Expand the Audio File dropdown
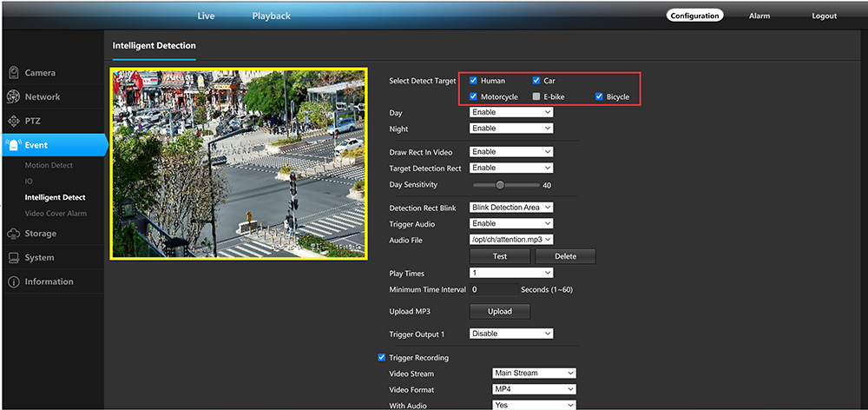 pos(511,239)
